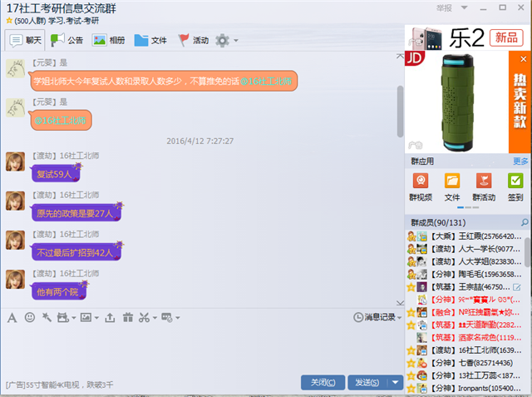Click 更多 link in group apps
Viewport: 532px width, 397px height.
coord(520,161)
